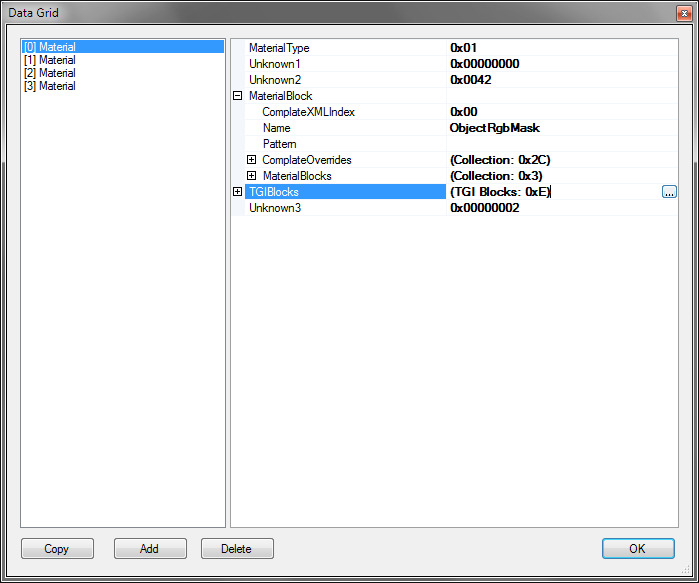Image resolution: width=699 pixels, height=583 pixels.
Task: Expand the MaterialBlocks collection
Action: pyautogui.click(x=252, y=176)
